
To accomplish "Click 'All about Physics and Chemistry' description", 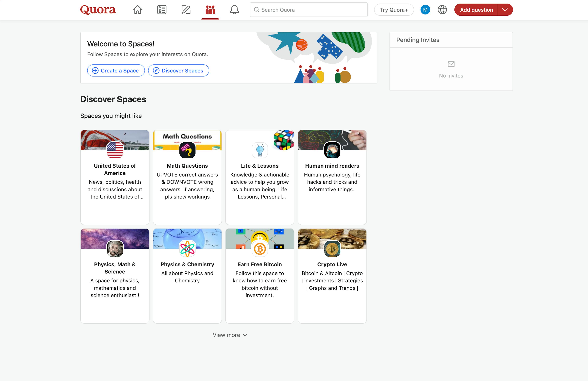I will [x=187, y=277].
